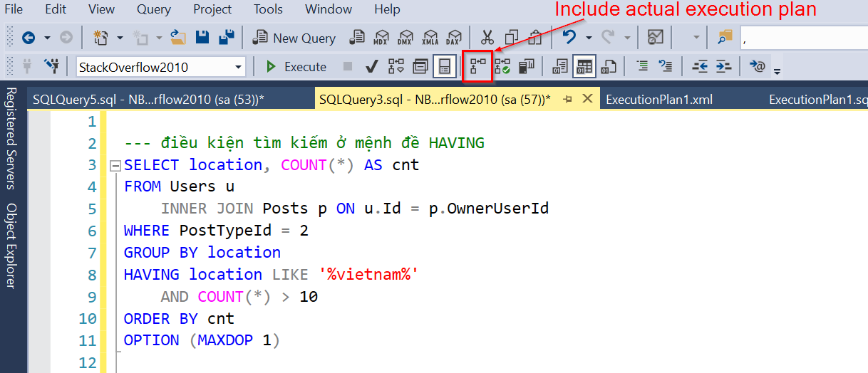Open the Query menu
The width and height of the screenshot is (868, 373).
[x=153, y=9]
